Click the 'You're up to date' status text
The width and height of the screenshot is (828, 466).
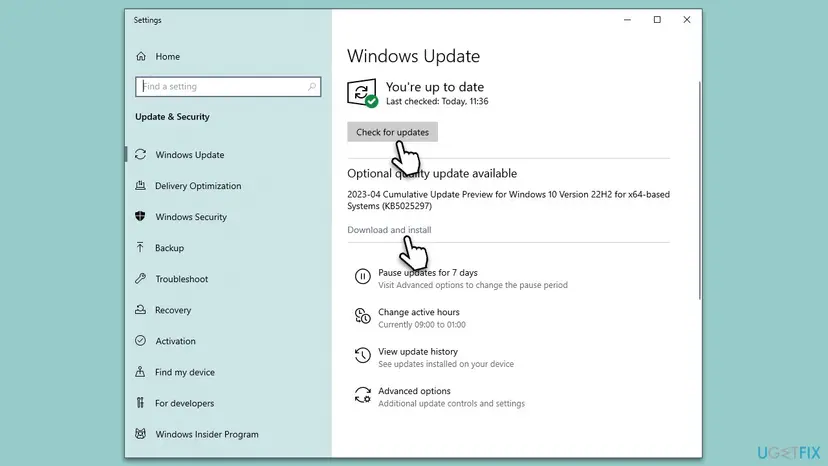(435, 87)
